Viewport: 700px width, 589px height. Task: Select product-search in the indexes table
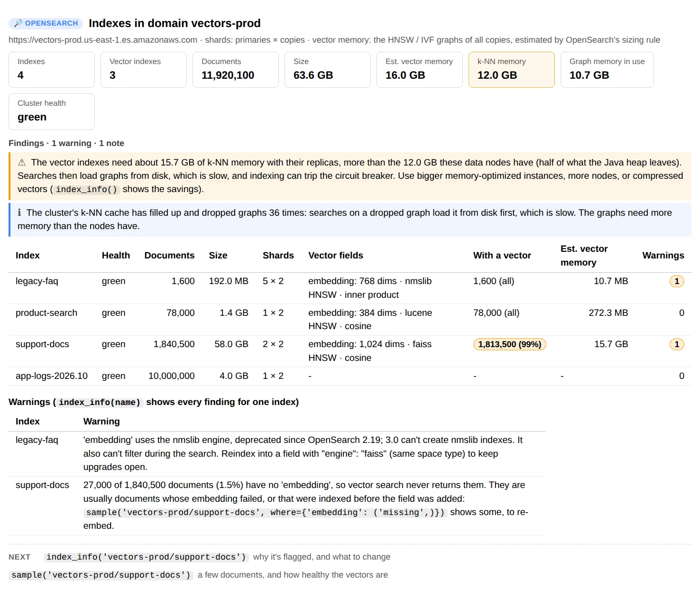pos(46,313)
